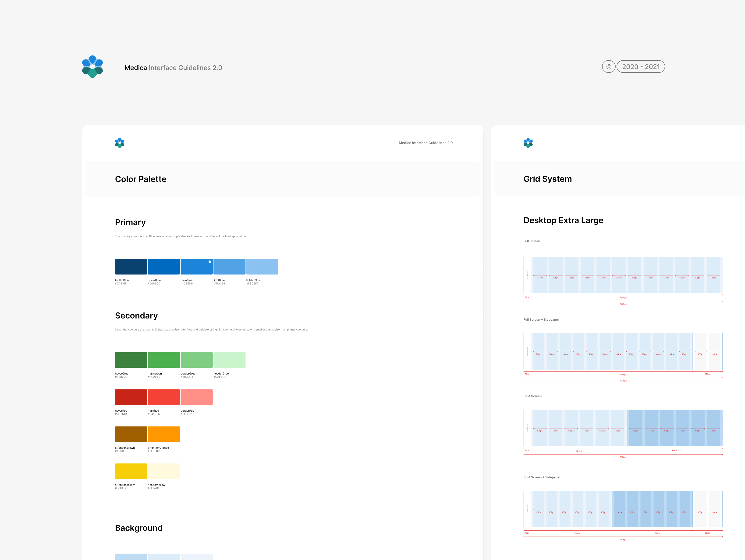The image size is (745, 560).
Task: Click the white dot marker on the mainBlue swatch
Action: (x=210, y=261)
